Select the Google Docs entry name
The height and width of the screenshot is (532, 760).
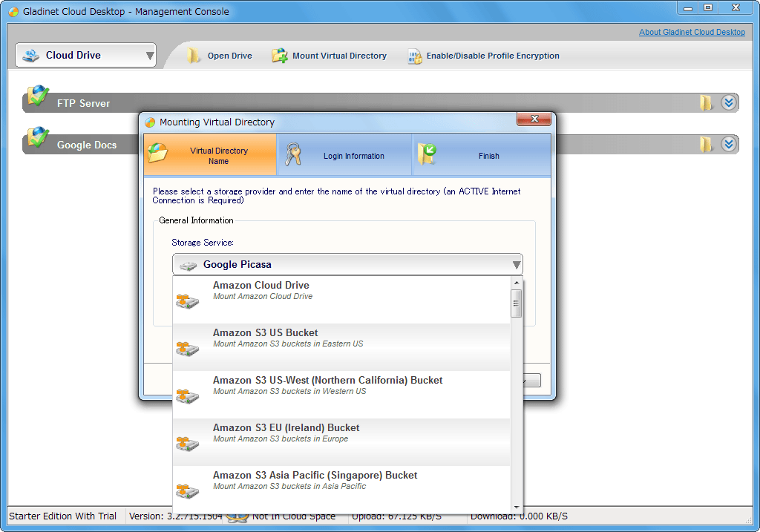tap(87, 145)
